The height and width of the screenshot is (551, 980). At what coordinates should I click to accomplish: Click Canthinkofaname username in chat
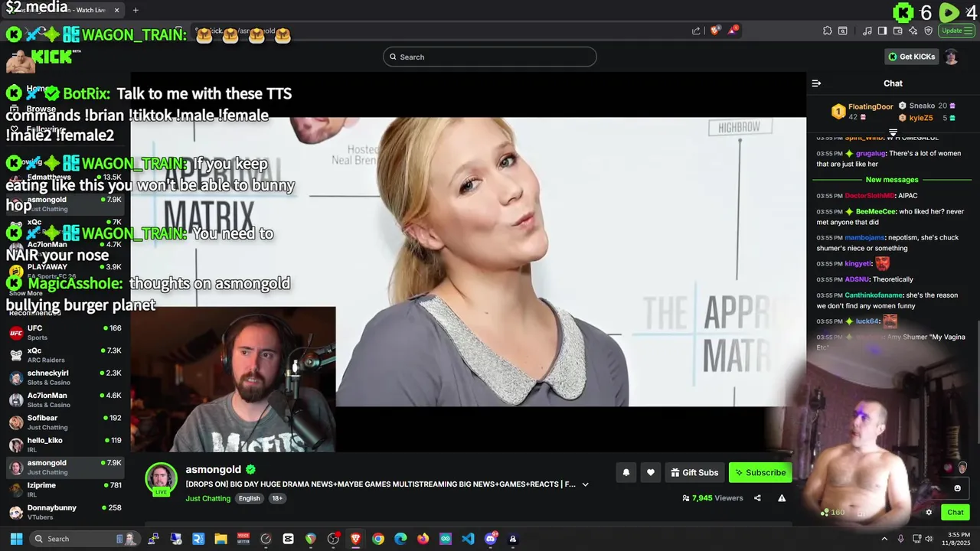(874, 295)
